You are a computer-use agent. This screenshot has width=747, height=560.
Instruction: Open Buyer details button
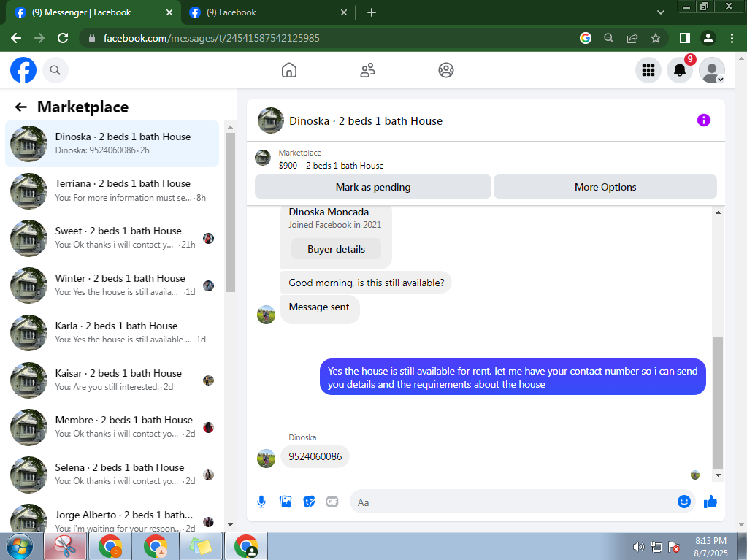click(x=336, y=249)
